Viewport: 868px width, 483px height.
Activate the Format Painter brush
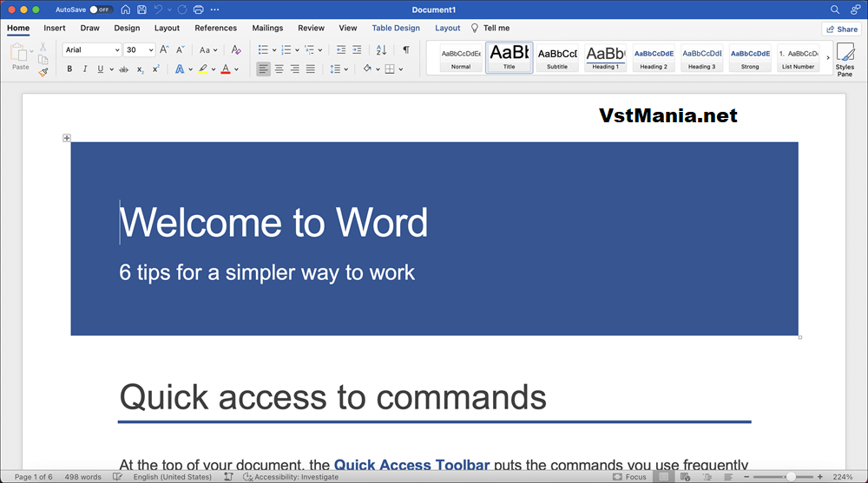pyautogui.click(x=43, y=72)
